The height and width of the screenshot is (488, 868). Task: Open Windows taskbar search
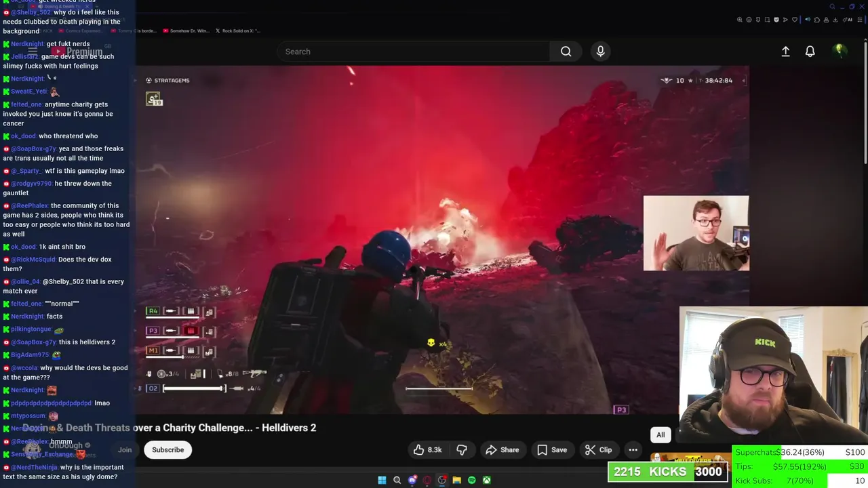pyautogui.click(x=397, y=481)
